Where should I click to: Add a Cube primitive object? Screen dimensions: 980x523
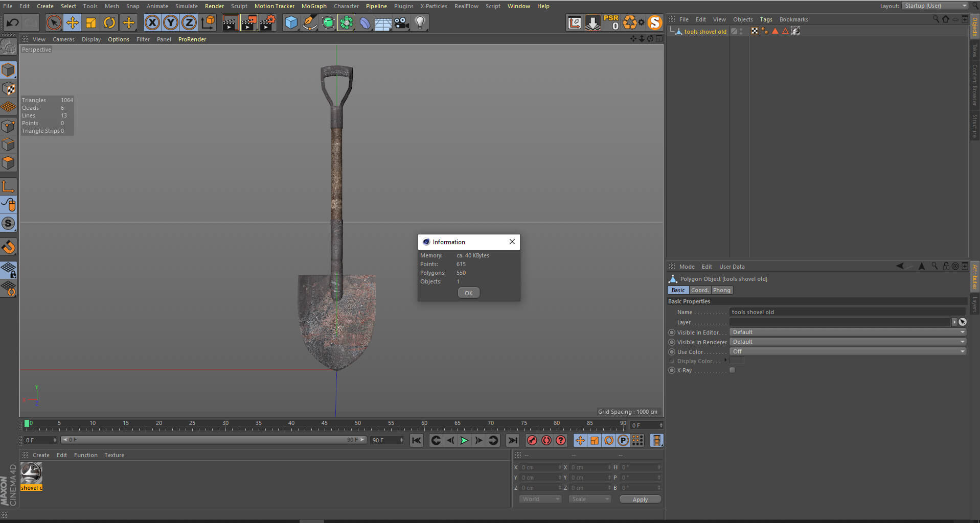pyautogui.click(x=291, y=22)
